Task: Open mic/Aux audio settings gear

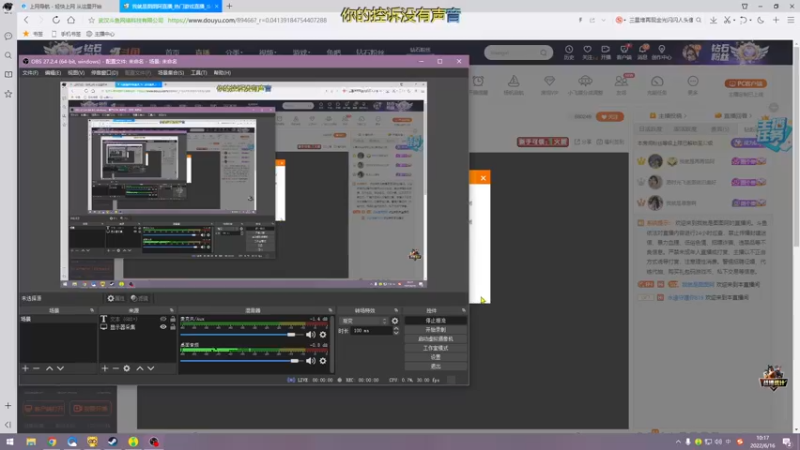Action: click(323, 335)
